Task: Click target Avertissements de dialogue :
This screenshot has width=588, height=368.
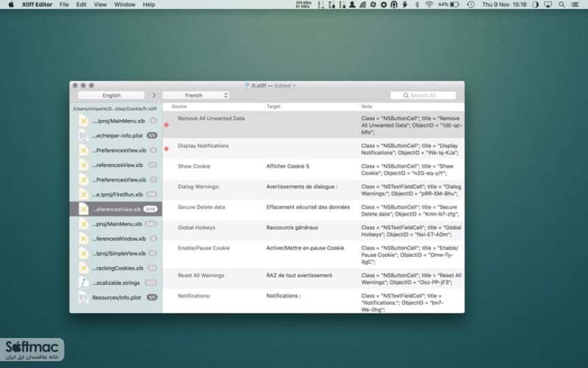Action: pos(302,187)
